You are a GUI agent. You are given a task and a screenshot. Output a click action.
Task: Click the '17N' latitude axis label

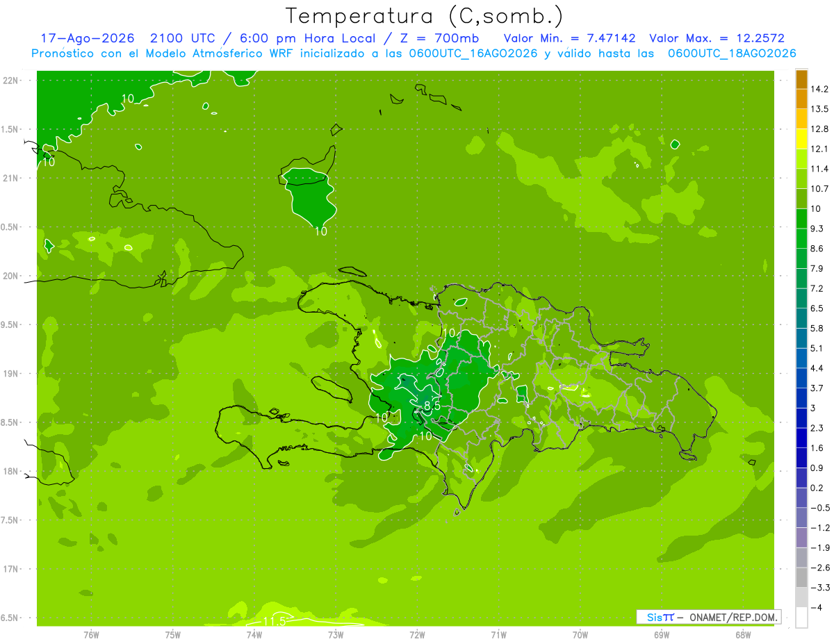pos(12,569)
